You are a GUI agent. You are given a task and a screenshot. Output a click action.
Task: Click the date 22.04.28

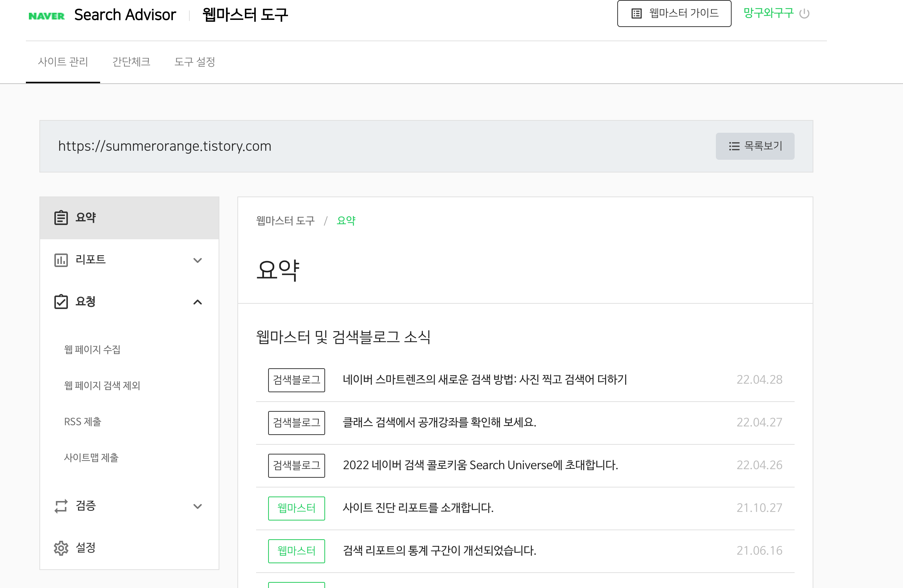click(x=759, y=380)
